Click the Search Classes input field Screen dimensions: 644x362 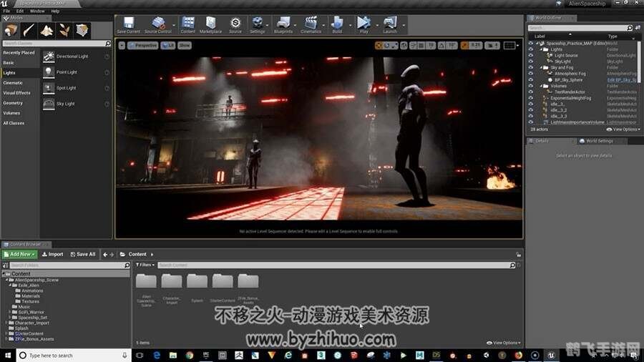[56, 44]
